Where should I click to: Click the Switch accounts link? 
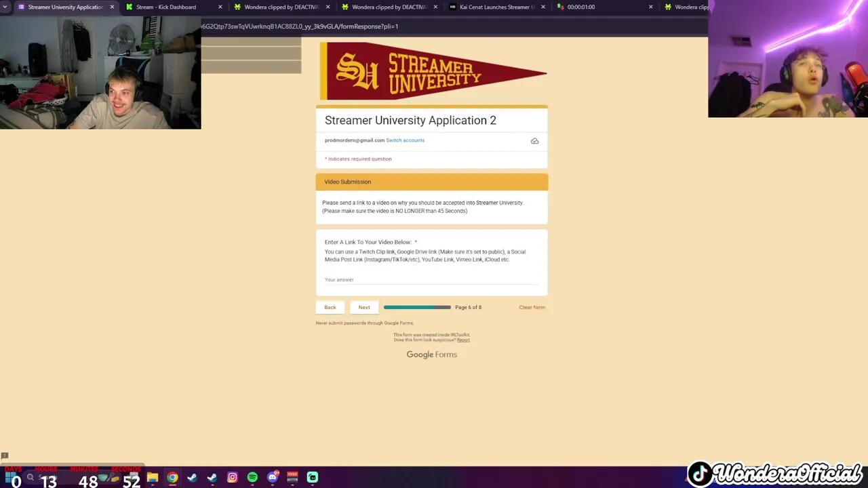(405, 140)
